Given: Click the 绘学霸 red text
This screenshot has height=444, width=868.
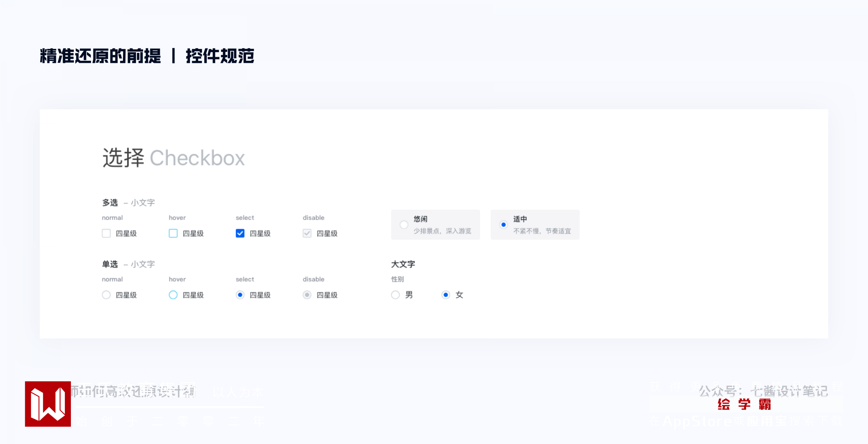Looking at the screenshot, I should click(744, 404).
